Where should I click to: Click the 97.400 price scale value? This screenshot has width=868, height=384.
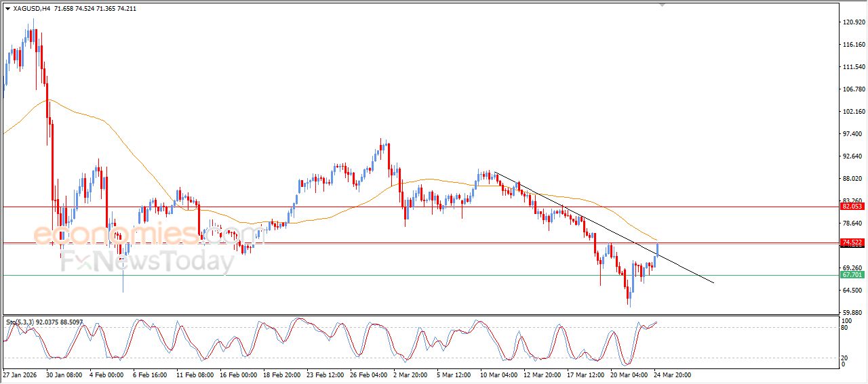click(x=852, y=134)
